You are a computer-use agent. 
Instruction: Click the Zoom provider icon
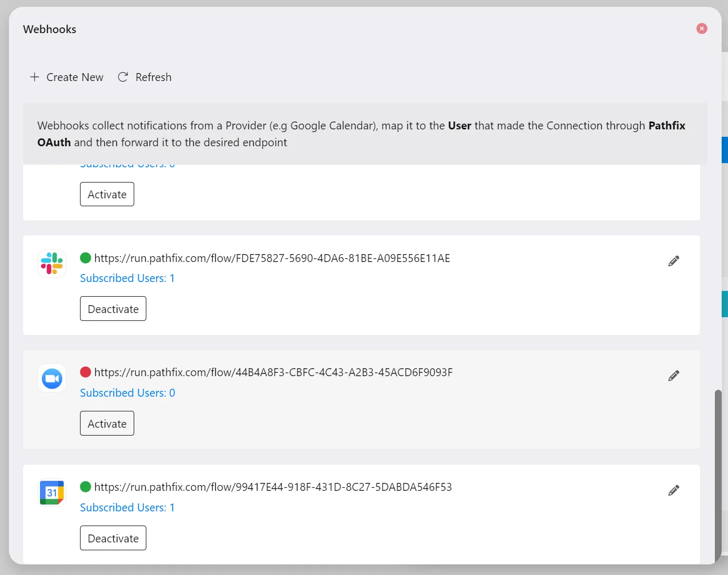click(x=52, y=378)
